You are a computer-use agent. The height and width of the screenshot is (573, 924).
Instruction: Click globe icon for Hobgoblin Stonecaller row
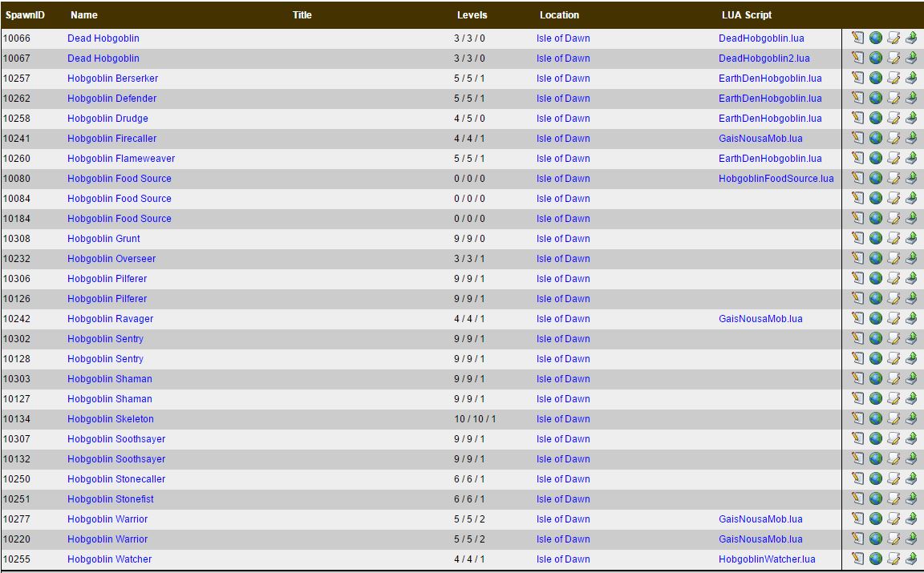pyautogui.click(x=876, y=478)
